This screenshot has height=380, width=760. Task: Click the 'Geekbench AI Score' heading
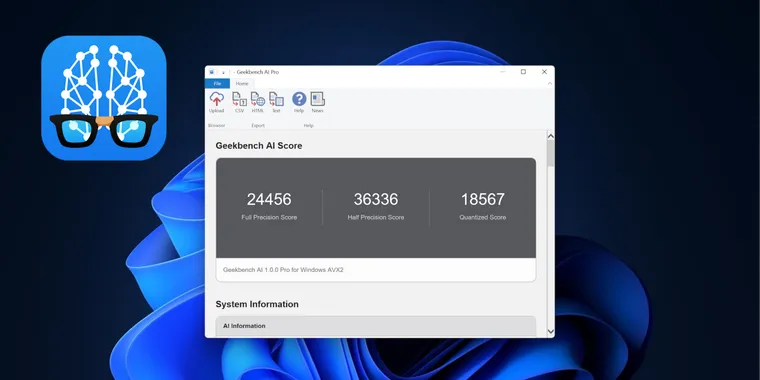pos(259,145)
